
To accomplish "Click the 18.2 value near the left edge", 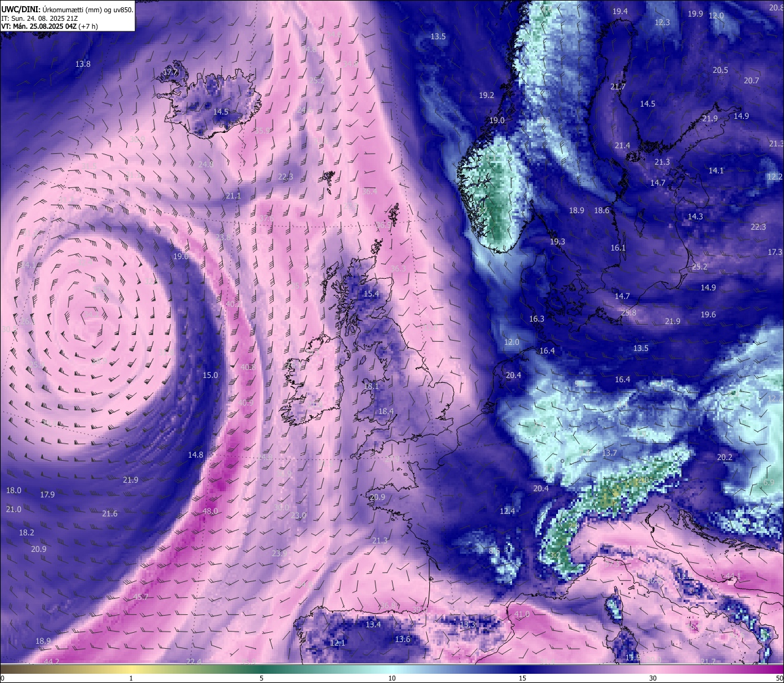I will point(26,532).
